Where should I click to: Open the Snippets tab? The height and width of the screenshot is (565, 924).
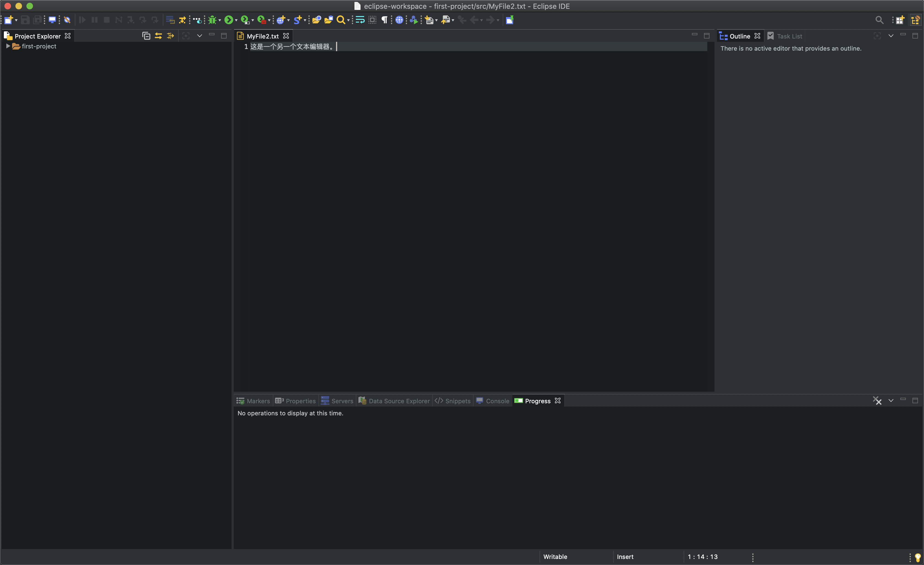coord(452,401)
